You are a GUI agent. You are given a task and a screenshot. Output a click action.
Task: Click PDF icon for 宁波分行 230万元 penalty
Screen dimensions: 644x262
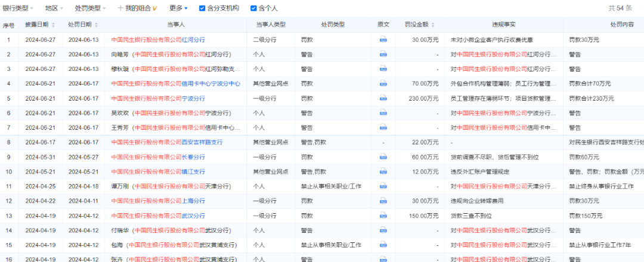(x=383, y=98)
